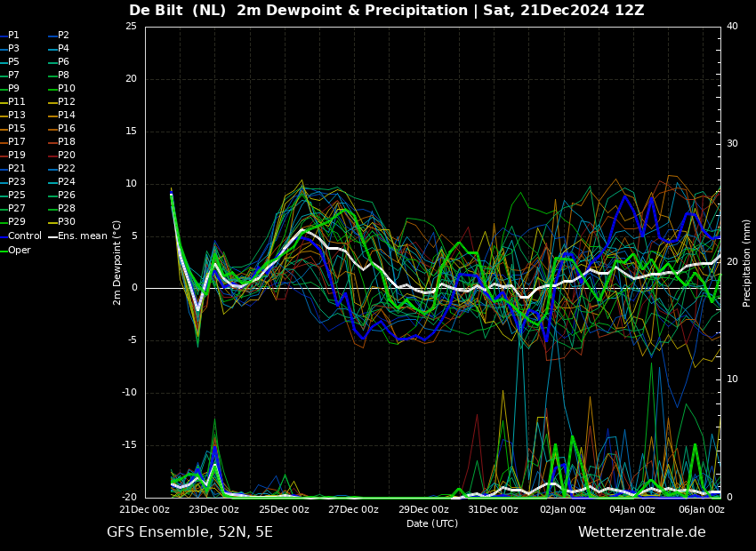
Task: Click the 31Dec 00z date tick label
Action: pyautogui.click(x=494, y=509)
